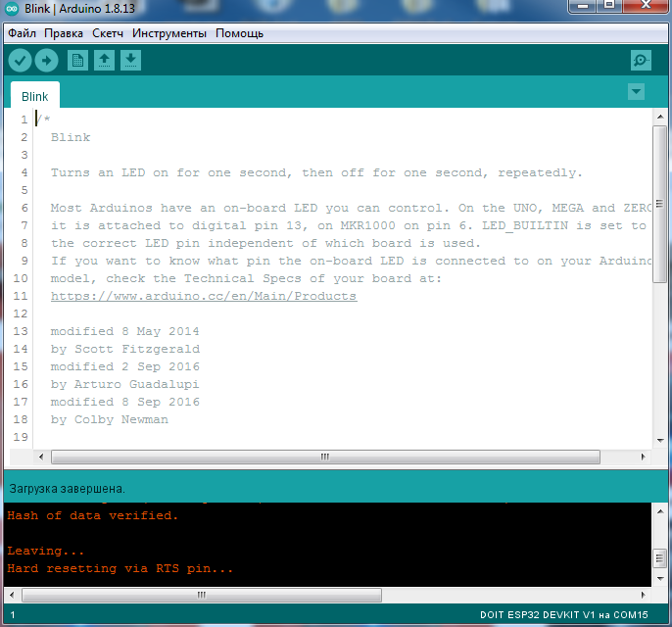Click 'DOIT ESP32 DEVKIT V1 на COM15' status

tap(564, 615)
